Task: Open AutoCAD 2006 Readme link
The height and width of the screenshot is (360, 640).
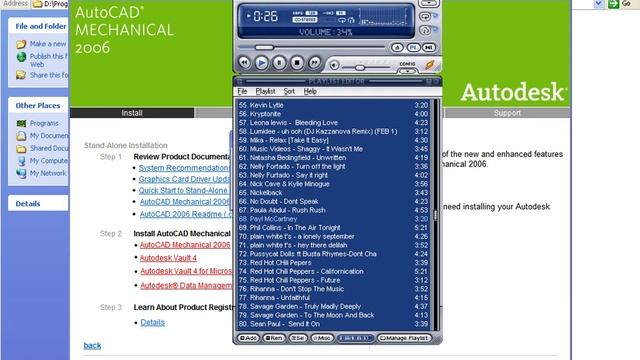Action: tap(186, 214)
